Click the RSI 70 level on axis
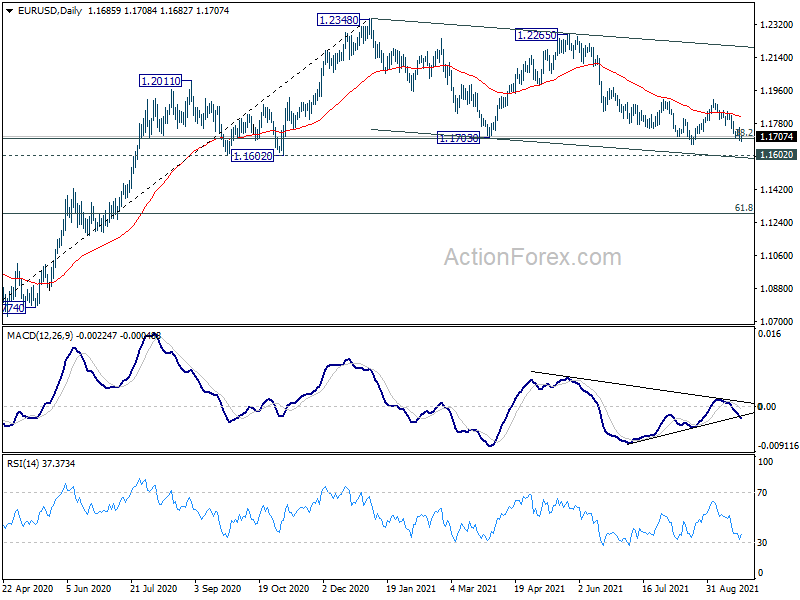The image size is (800, 600). (762, 493)
